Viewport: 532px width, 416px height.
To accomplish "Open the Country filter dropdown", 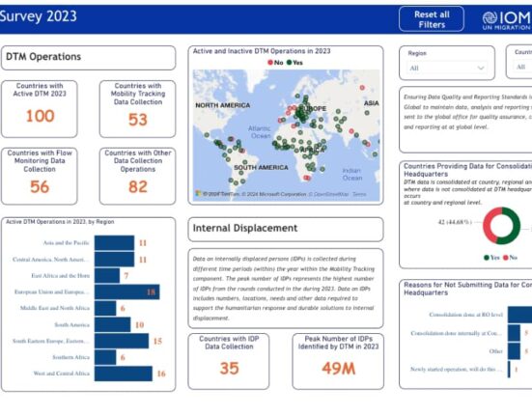I will (522, 67).
